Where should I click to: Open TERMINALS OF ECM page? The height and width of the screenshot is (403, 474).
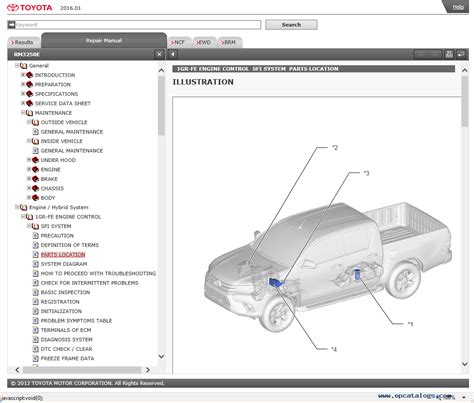66,330
